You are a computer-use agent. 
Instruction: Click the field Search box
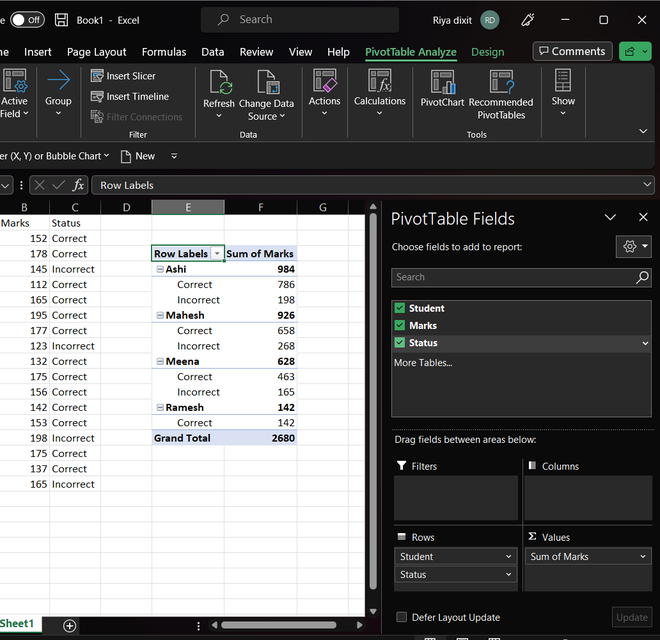(512, 277)
